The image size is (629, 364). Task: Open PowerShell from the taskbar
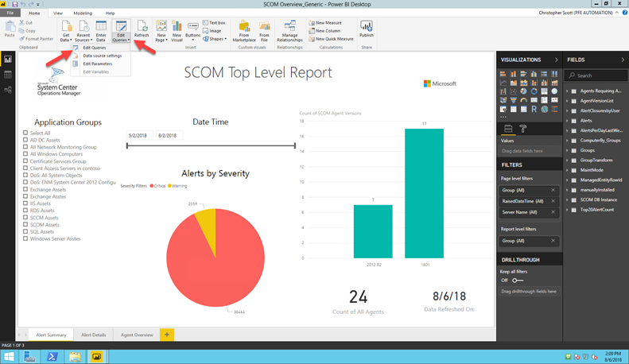tap(52, 356)
